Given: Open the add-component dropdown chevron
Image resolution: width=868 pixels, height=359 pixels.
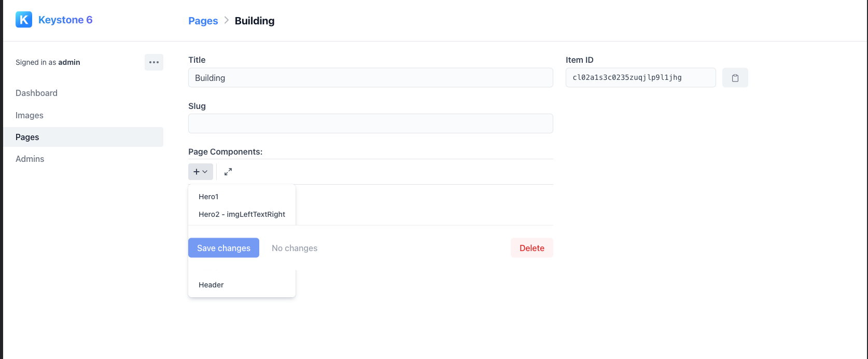Looking at the screenshot, I should (204, 172).
